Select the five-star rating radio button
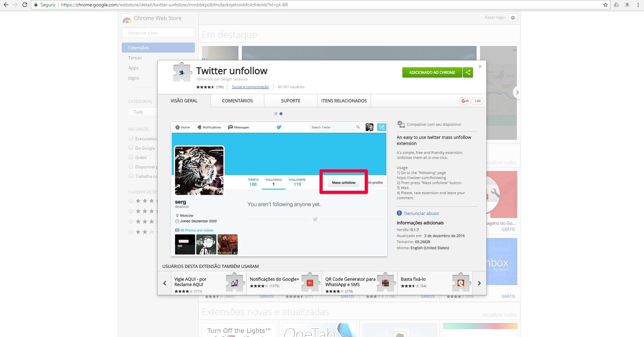 tap(131, 201)
